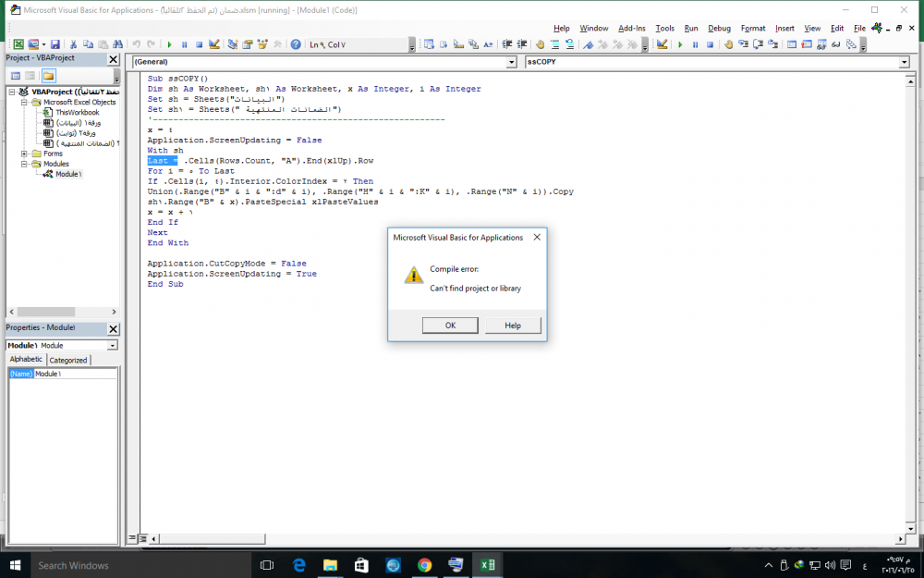
Task: Open the Add-Ins menu
Action: point(632,29)
